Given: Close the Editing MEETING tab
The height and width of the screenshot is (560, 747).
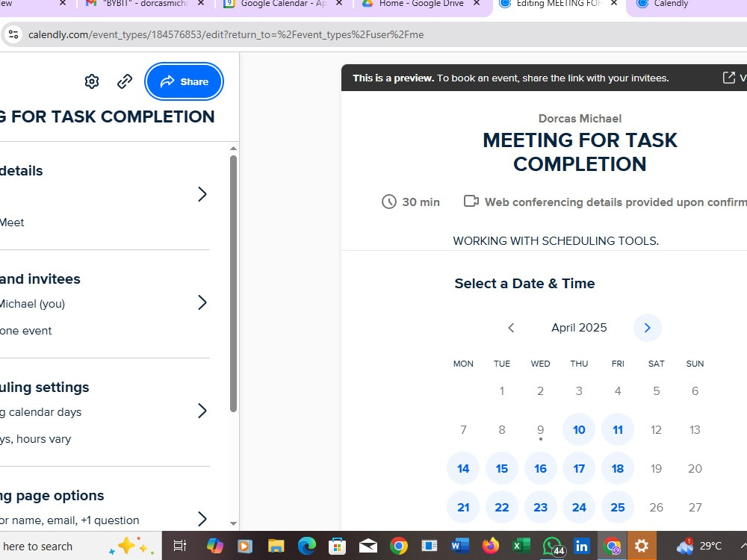Looking at the screenshot, I should (x=614, y=3).
